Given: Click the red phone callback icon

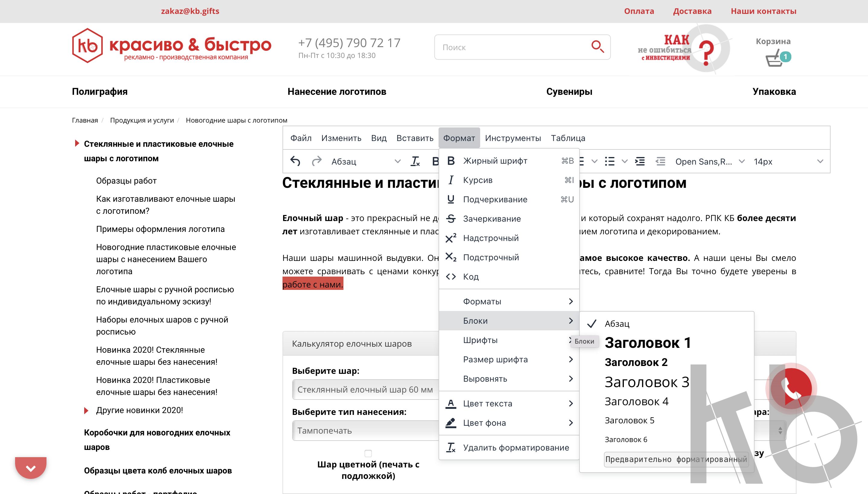Looking at the screenshot, I should [792, 389].
